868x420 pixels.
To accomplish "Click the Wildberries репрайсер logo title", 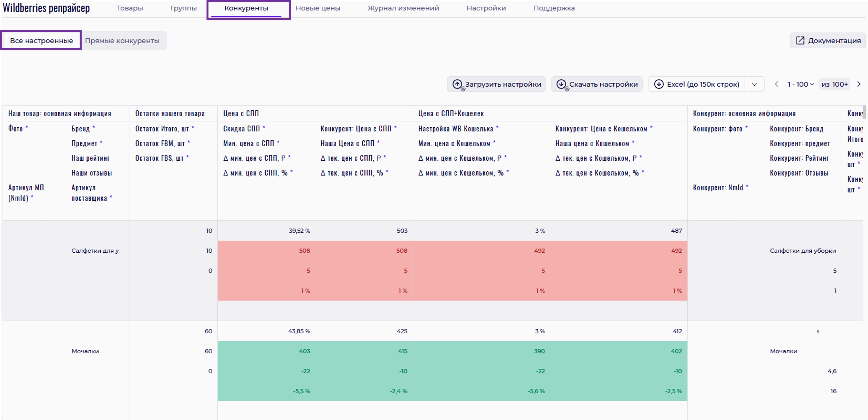I will pos(46,8).
